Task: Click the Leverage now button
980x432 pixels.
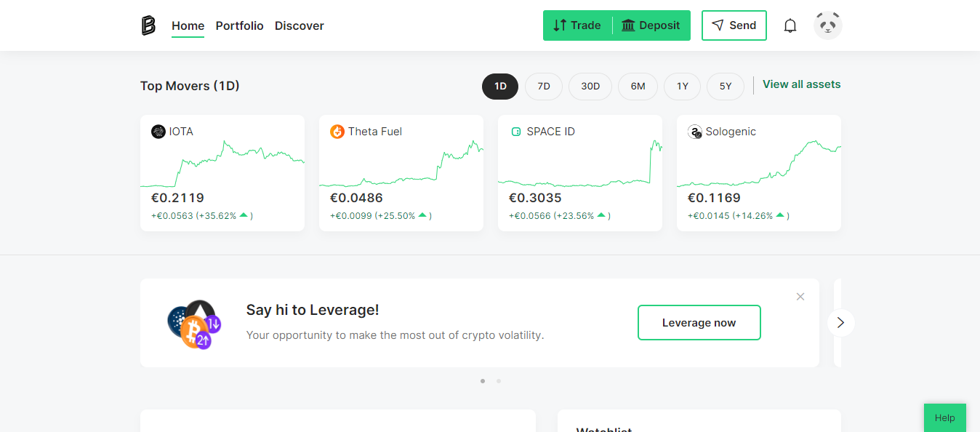Action: 699,323
